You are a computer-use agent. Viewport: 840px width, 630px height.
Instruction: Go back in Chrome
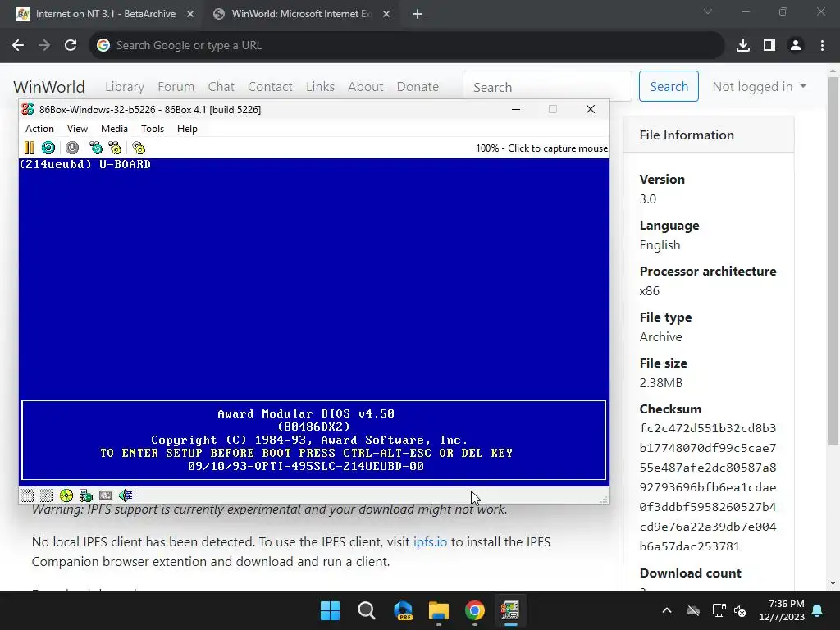click(x=18, y=46)
